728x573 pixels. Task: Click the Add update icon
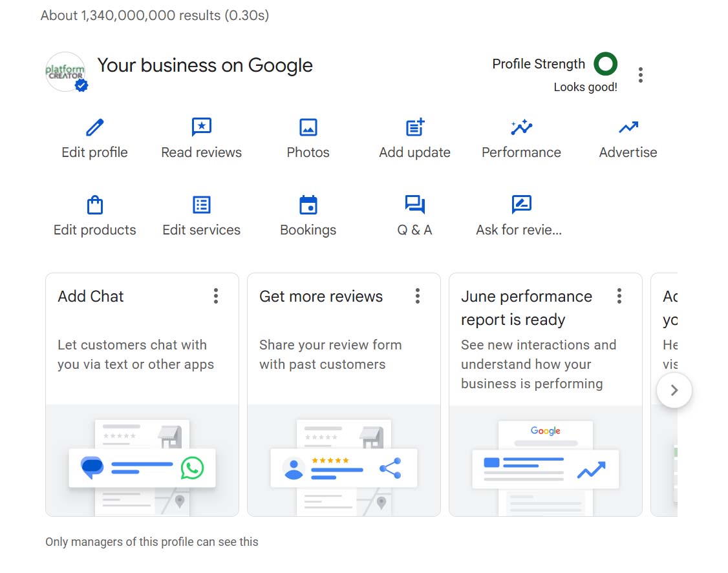click(415, 127)
